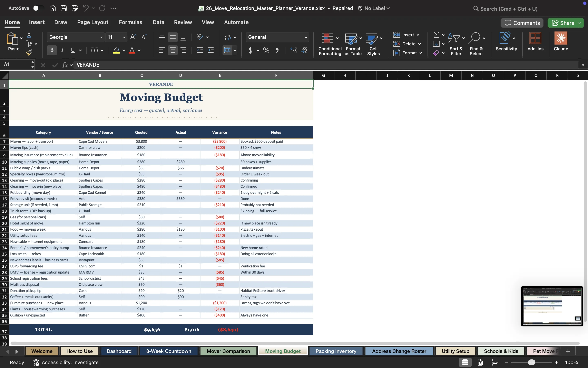
Task: Switch to Page Layout view icon
Action: pos(480,362)
